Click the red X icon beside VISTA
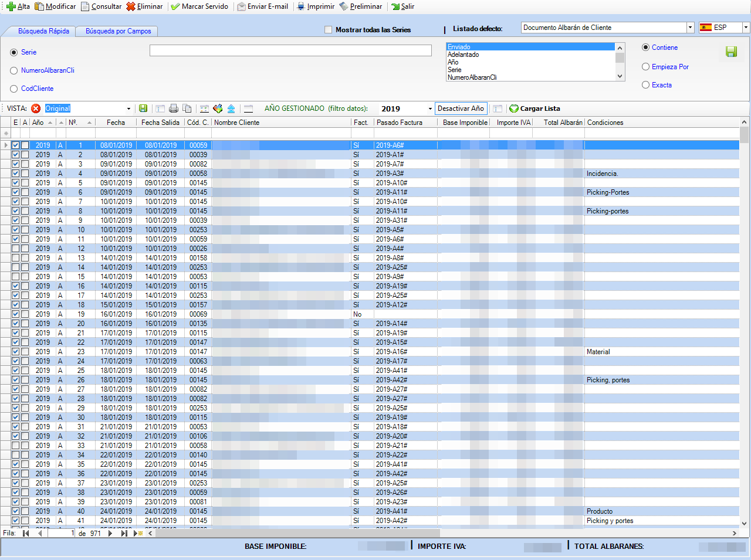 tap(36, 108)
